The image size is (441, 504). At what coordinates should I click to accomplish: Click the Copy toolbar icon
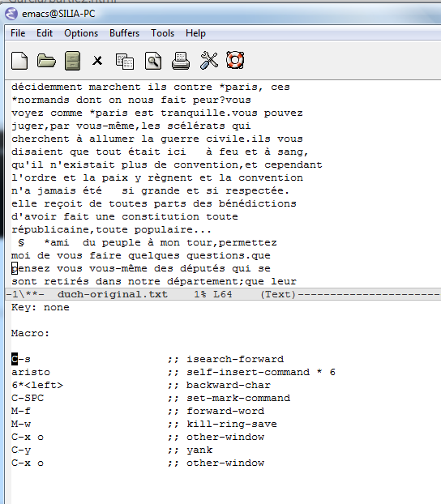click(125, 61)
